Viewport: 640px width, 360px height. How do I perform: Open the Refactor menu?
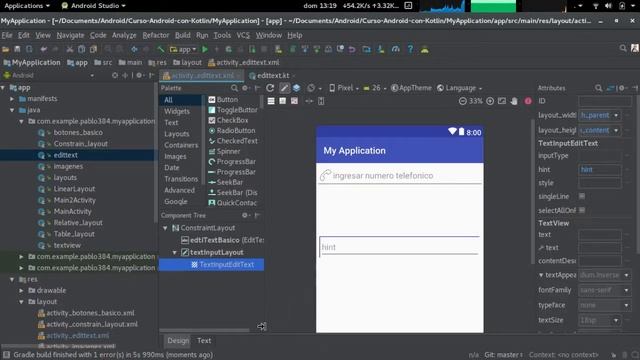(x=156, y=36)
